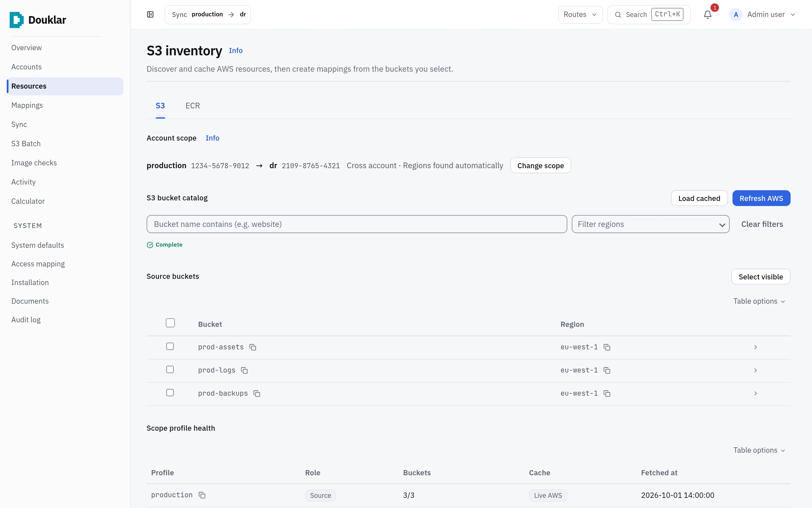This screenshot has height=508, width=812.
Task: Open the Filter regions dropdown
Action: [650, 224]
